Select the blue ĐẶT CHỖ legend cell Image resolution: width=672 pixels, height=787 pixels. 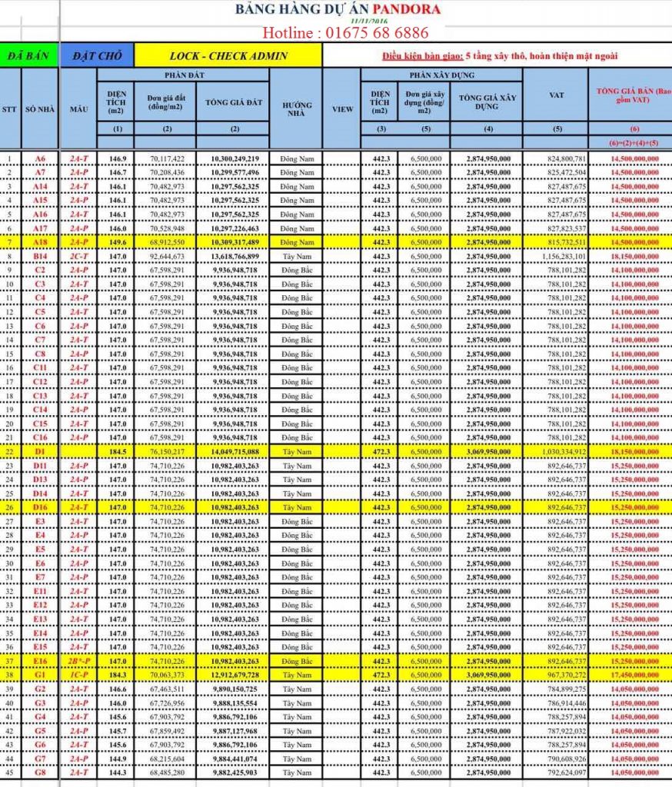97,55
